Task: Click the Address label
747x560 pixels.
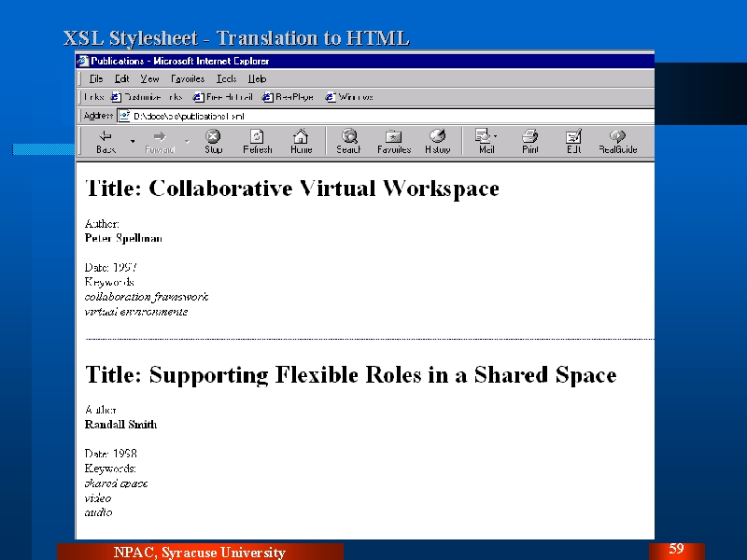Action: coord(98,116)
